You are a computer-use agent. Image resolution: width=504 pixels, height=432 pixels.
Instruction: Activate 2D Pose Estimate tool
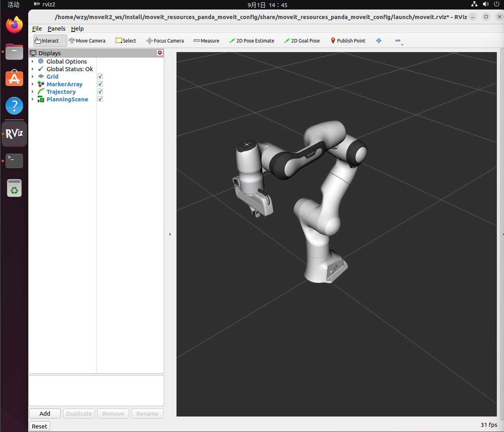tap(252, 41)
